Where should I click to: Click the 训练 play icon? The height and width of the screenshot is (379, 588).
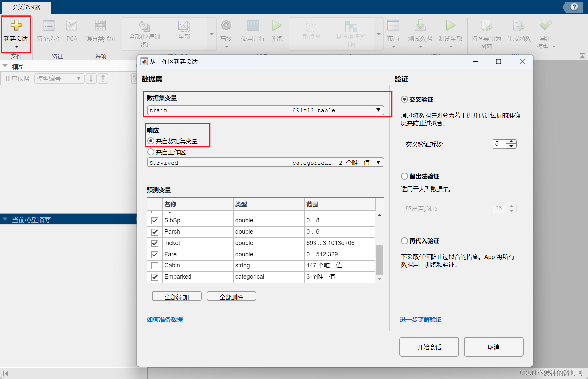(277, 25)
